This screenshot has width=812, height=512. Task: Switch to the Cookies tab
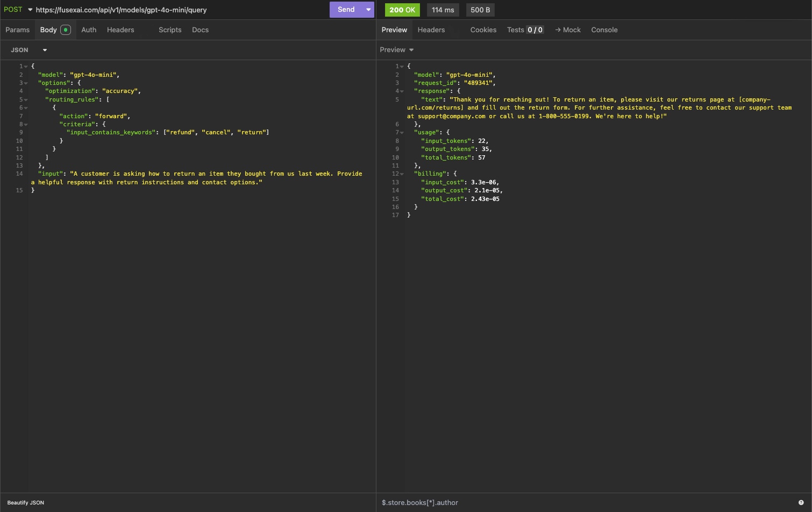[x=483, y=30]
